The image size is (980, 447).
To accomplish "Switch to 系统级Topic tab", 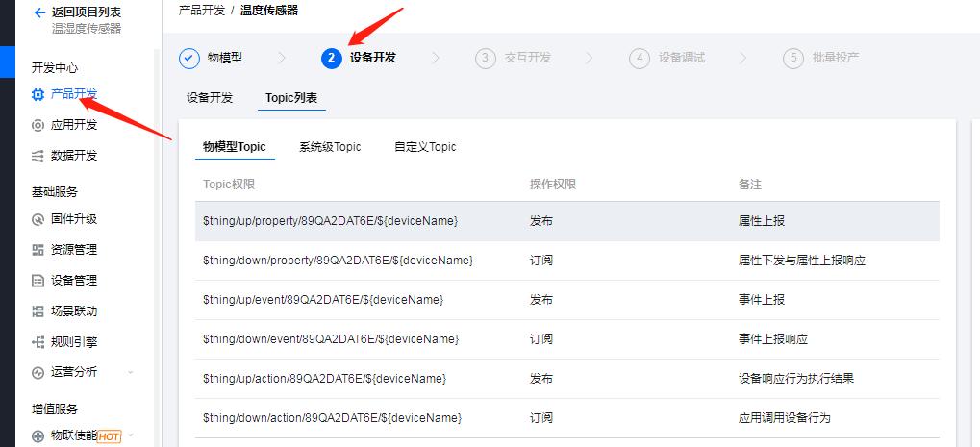I will [330, 147].
